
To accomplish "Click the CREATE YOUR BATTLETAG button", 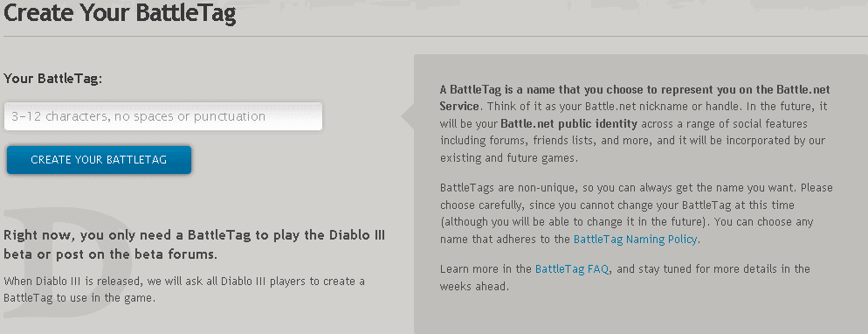I will tap(99, 160).
